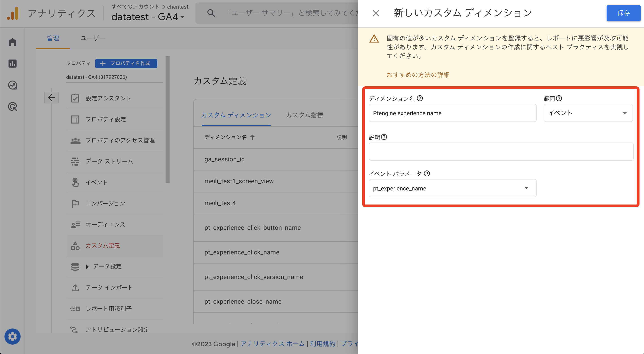Screen dimensions: 644x354
Task: Click the 設定アシスタント checkbox icon
Action: tap(75, 98)
